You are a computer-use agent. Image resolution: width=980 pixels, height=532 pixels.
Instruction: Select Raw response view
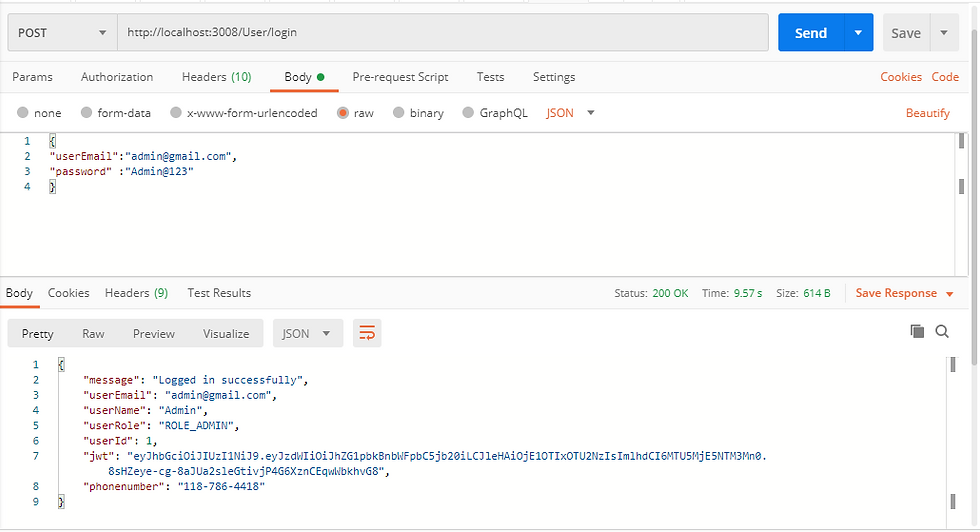[93, 333]
